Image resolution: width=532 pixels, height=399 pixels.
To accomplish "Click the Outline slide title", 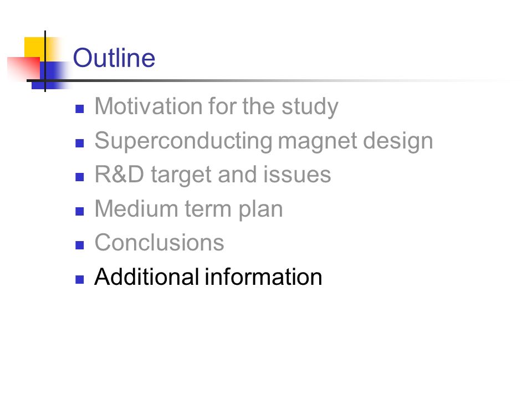I will tap(114, 58).
